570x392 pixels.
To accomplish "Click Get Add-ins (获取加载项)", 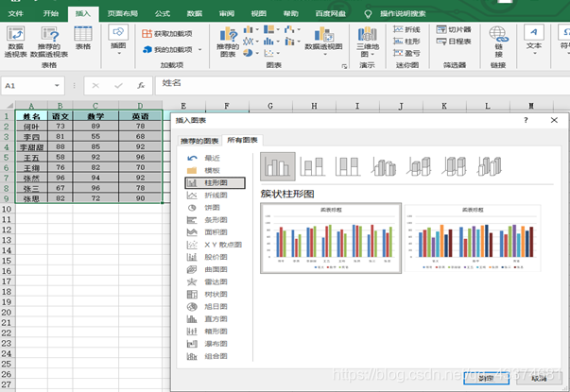I will tap(167, 34).
